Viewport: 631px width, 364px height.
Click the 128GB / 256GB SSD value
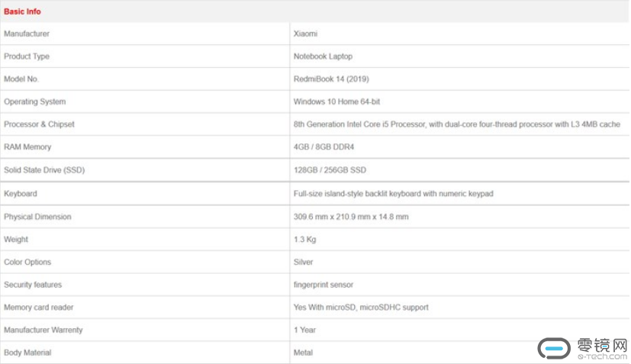click(x=330, y=170)
